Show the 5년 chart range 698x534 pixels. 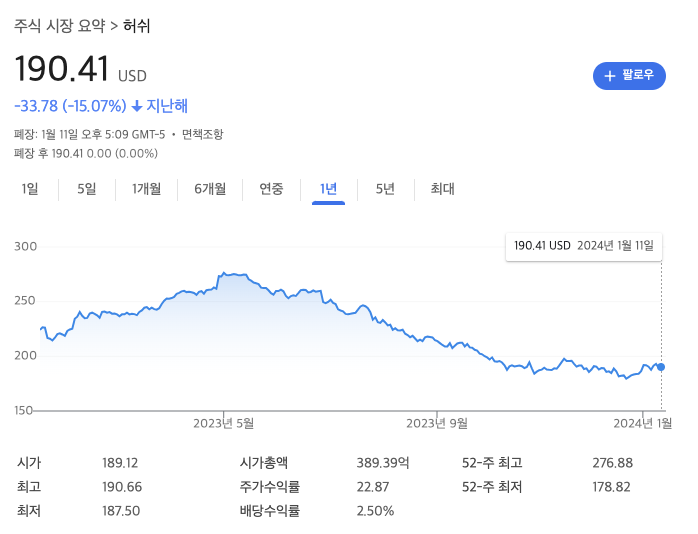point(385,189)
